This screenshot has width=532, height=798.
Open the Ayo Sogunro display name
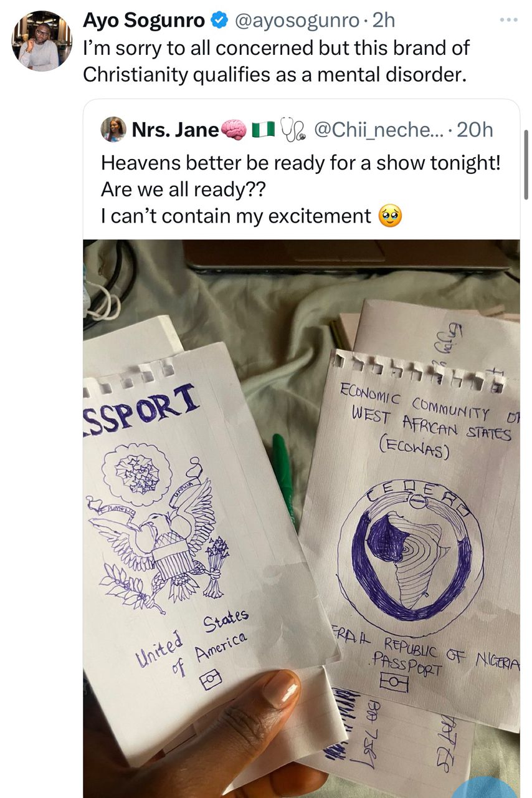(x=145, y=21)
